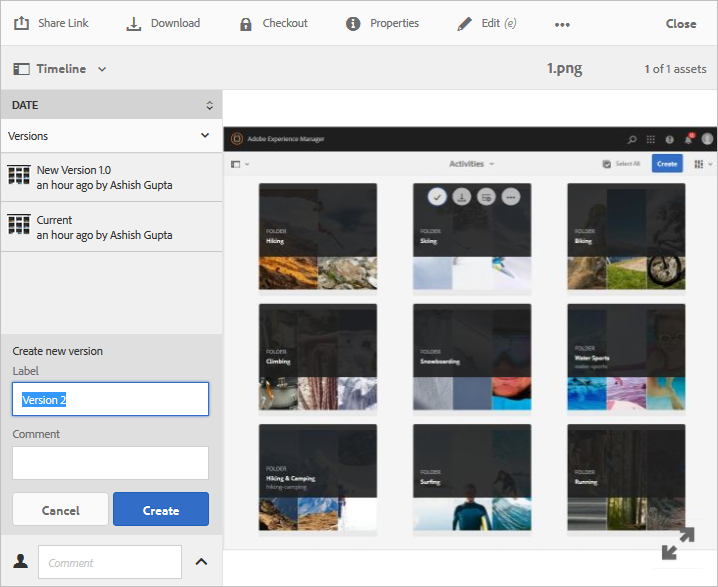Click the Checkout lock icon

pyautogui.click(x=246, y=24)
